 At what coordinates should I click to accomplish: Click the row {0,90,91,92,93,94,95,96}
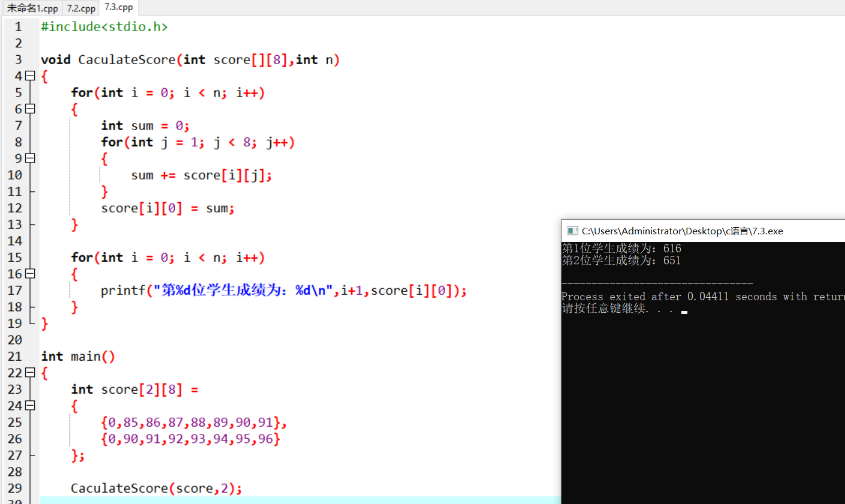pos(191,439)
